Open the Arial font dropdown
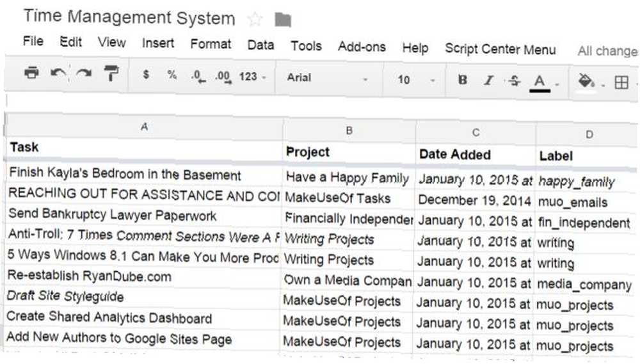The height and width of the screenshot is (364, 640). pos(327,78)
